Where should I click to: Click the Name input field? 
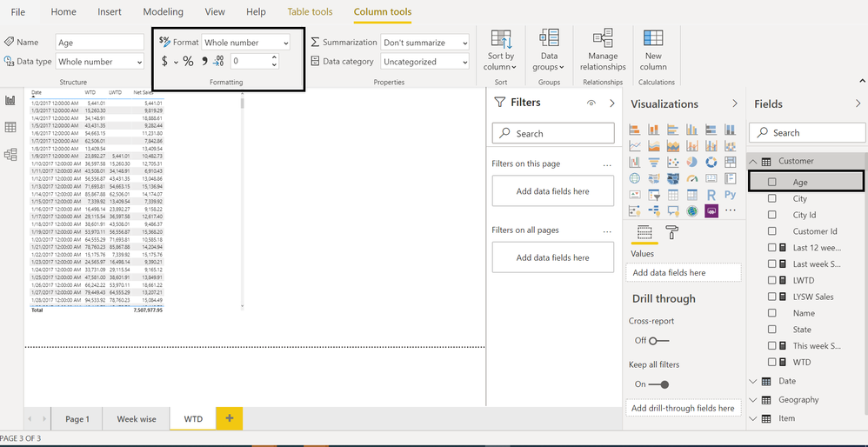pyautogui.click(x=100, y=42)
